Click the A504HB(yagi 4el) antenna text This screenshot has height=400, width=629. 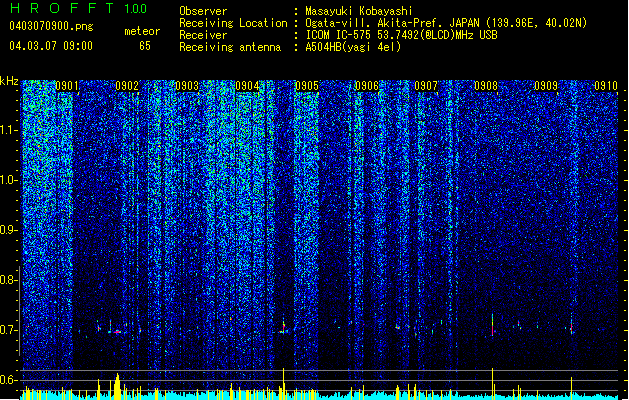tap(353, 47)
